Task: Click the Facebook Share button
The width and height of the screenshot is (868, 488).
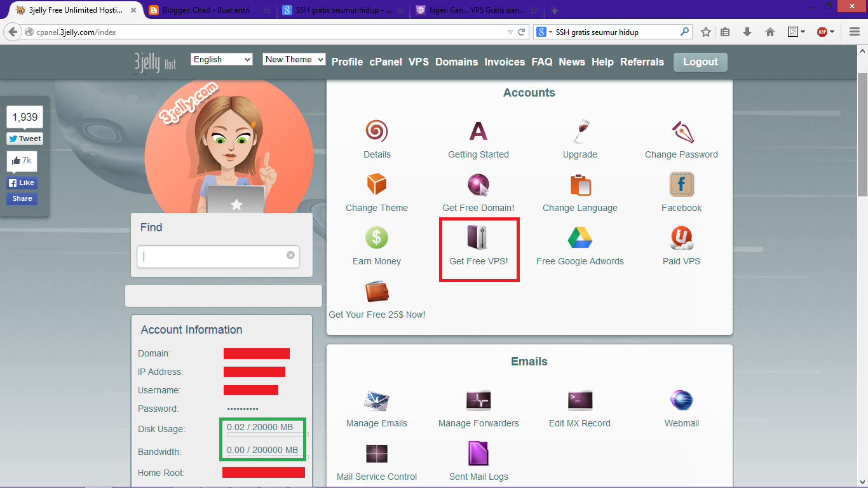Action: (x=22, y=198)
